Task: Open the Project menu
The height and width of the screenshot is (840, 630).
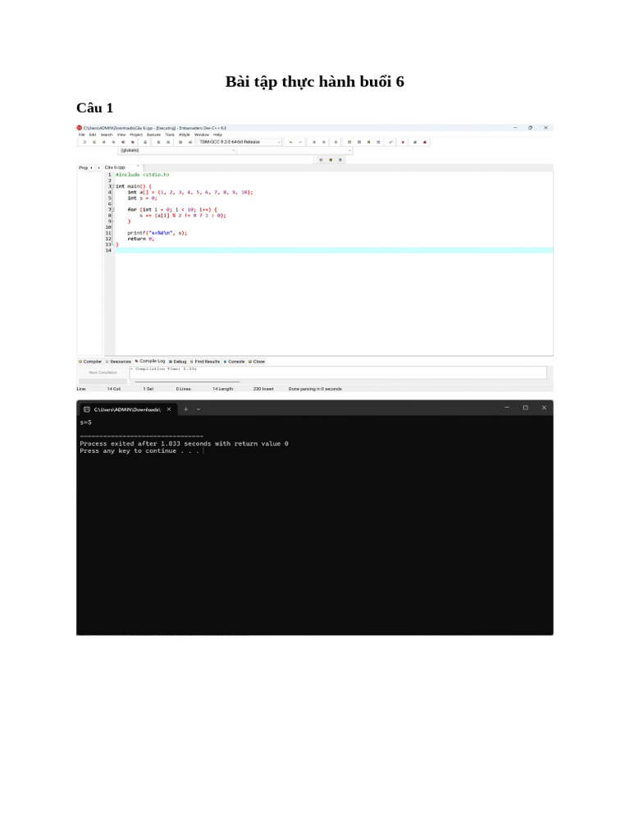Action: point(136,135)
